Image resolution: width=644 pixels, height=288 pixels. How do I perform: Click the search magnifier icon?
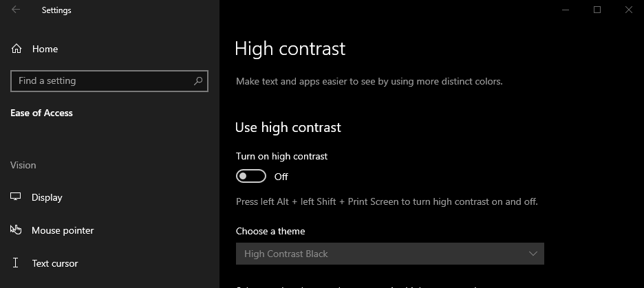click(x=198, y=81)
